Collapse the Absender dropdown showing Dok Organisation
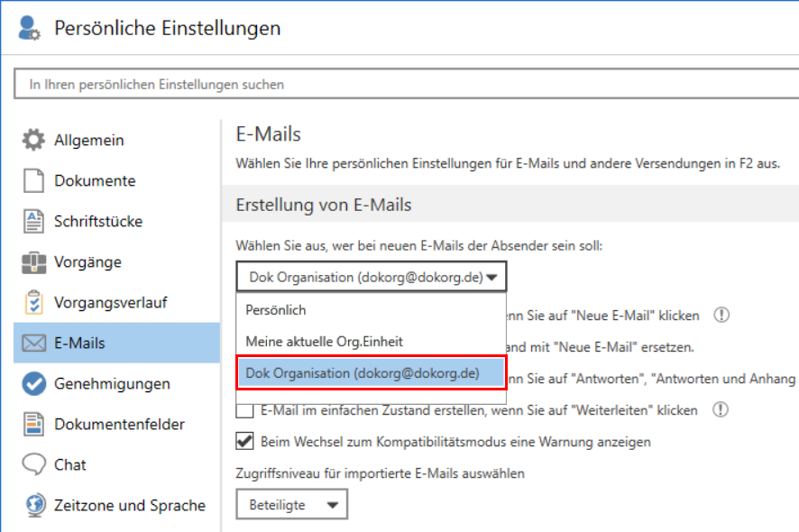799x532 pixels. pos(372,277)
